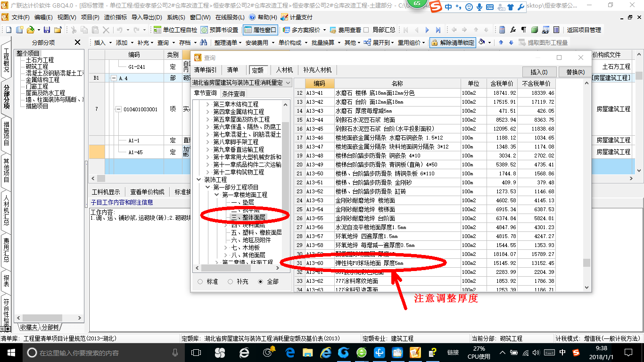644x362 pixels.
Task: Click the open folder toolbar icon
Action: tap(30, 30)
